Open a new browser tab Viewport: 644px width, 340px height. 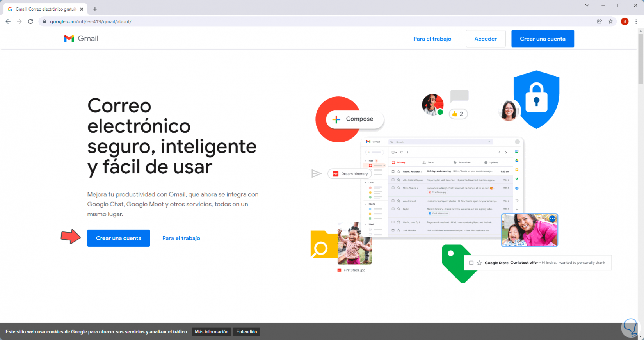[x=95, y=9]
